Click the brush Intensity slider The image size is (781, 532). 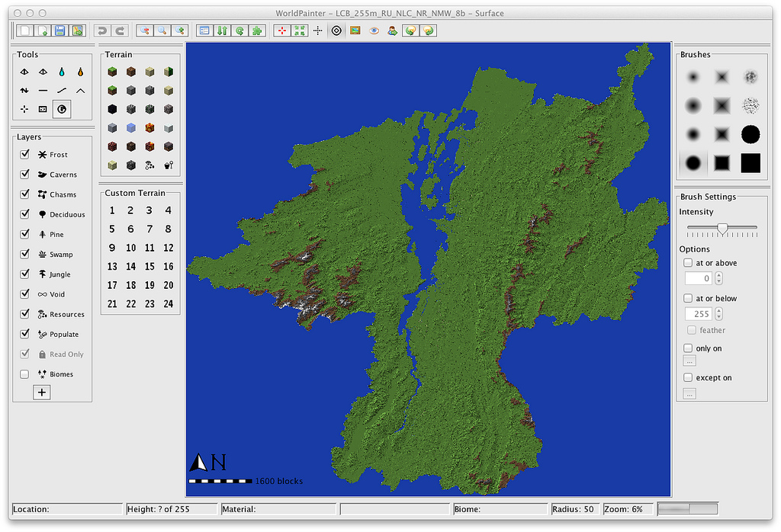pos(722,228)
